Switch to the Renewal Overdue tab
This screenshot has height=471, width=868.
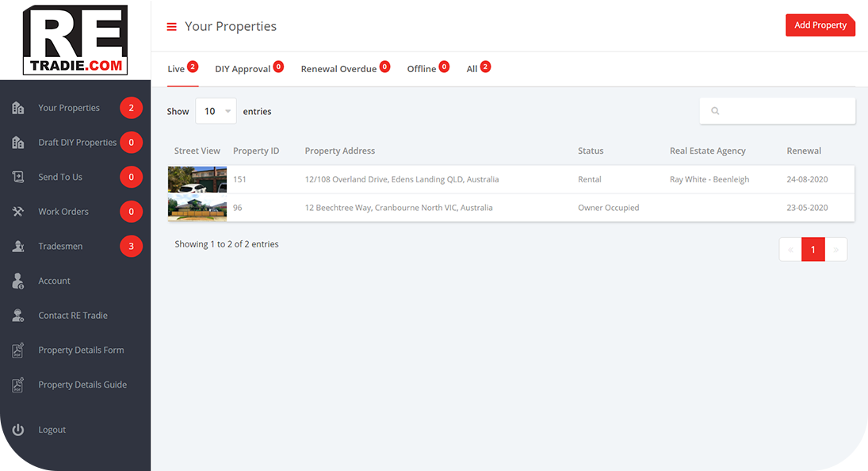pyautogui.click(x=338, y=69)
